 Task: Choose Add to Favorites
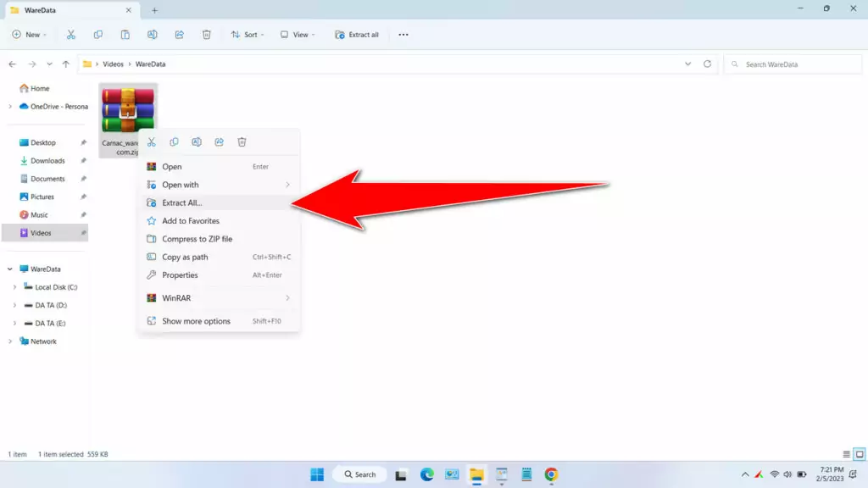pyautogui.click(x=220, y=221)
